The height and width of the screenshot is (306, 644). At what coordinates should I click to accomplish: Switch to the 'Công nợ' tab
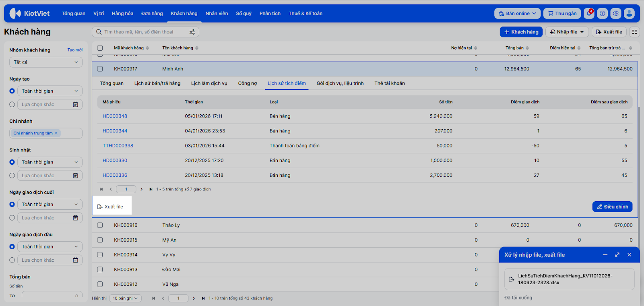point(247,83)
